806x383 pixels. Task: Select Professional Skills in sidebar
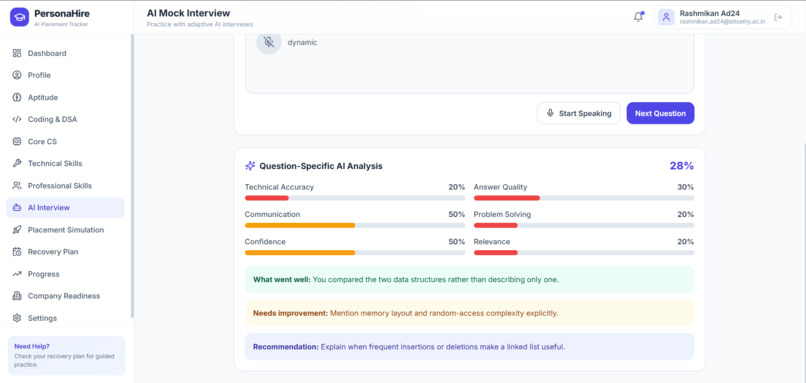(65, 186)
